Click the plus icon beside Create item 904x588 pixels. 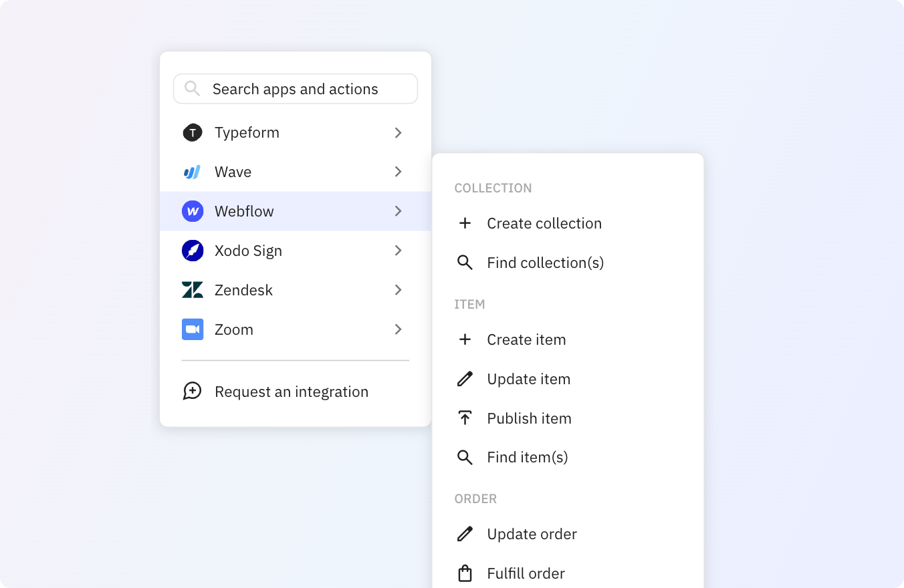coord(465,339)
